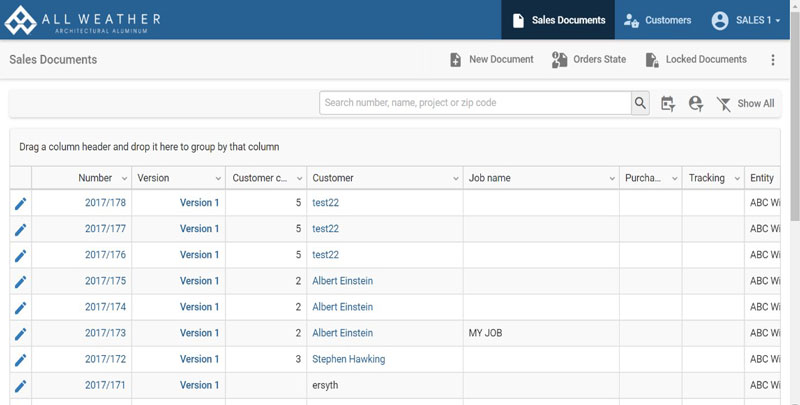Click pencil edit icon for row 2017/171

tap(20, 385)
